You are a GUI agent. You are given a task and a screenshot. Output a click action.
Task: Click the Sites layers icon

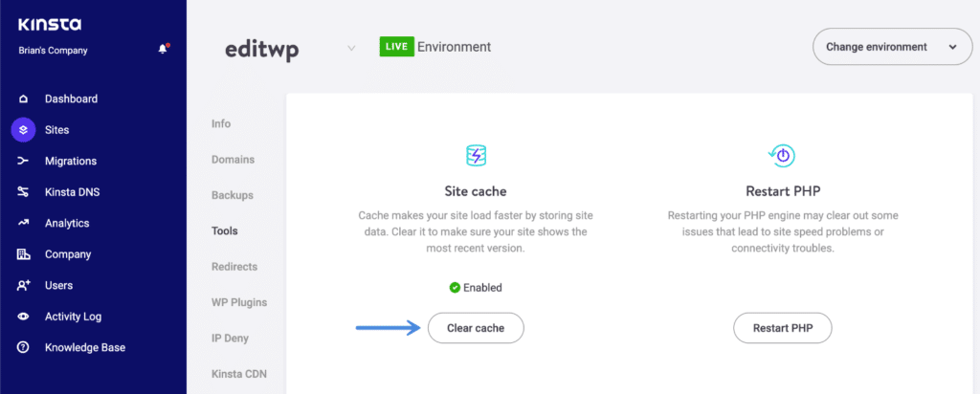pyautogui.click(x=23, y=130)
